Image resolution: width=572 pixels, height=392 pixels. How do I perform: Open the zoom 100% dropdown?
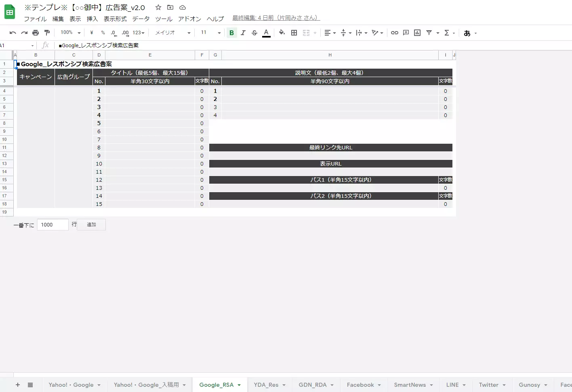70,33
